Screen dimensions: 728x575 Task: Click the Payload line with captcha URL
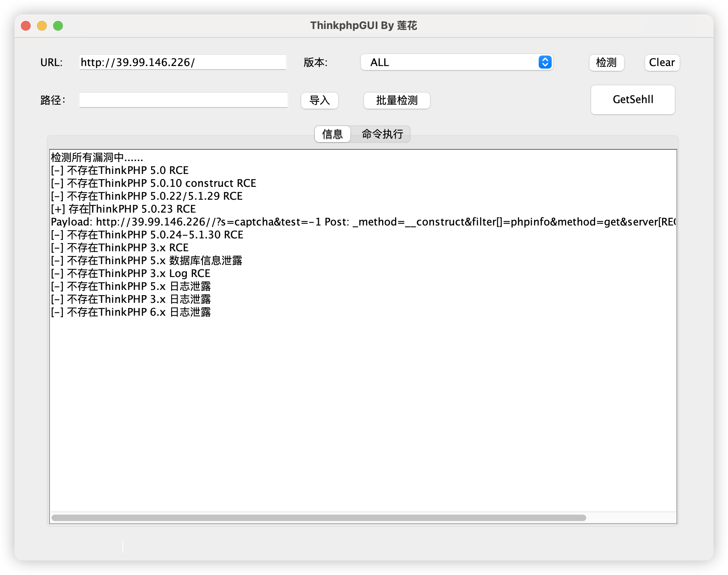(363, 222)
